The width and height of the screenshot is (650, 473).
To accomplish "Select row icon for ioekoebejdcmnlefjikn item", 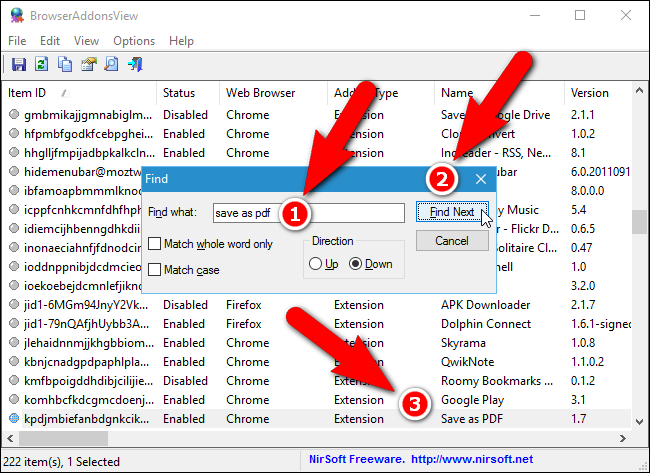I will click(x=14, y=285).
